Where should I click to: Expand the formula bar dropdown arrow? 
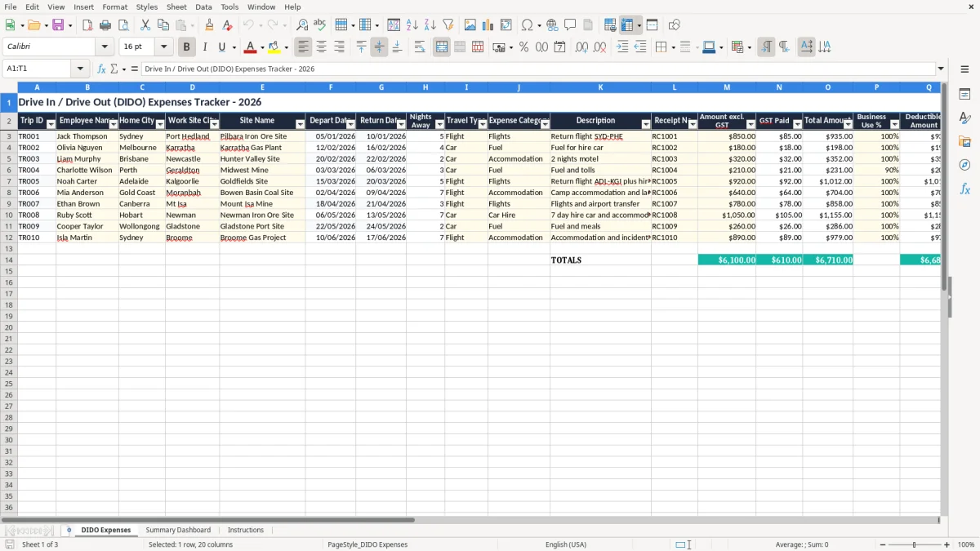click(941, 69)
